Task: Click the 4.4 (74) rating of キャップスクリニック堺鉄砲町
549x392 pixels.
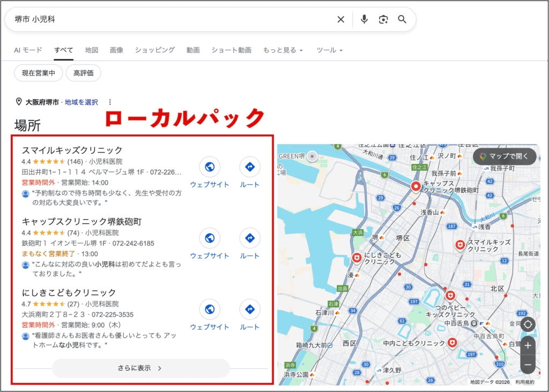Action: tap(51, 233)
